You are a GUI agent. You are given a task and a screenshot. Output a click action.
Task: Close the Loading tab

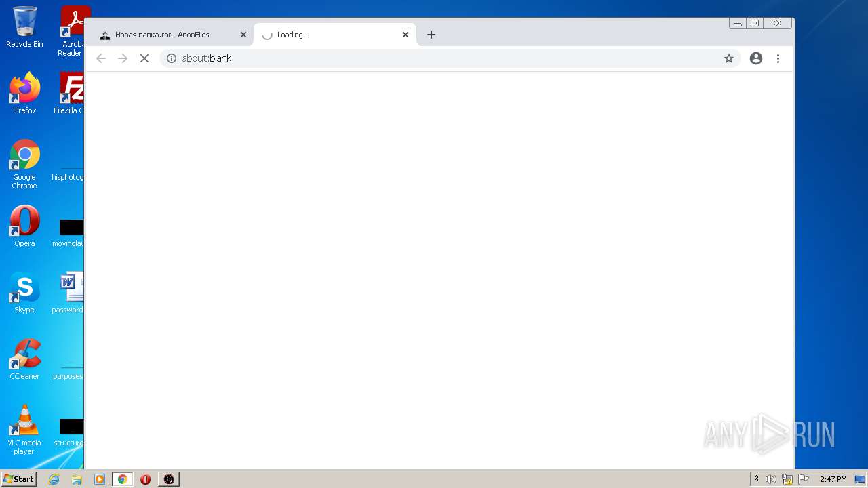click(406, 35)
